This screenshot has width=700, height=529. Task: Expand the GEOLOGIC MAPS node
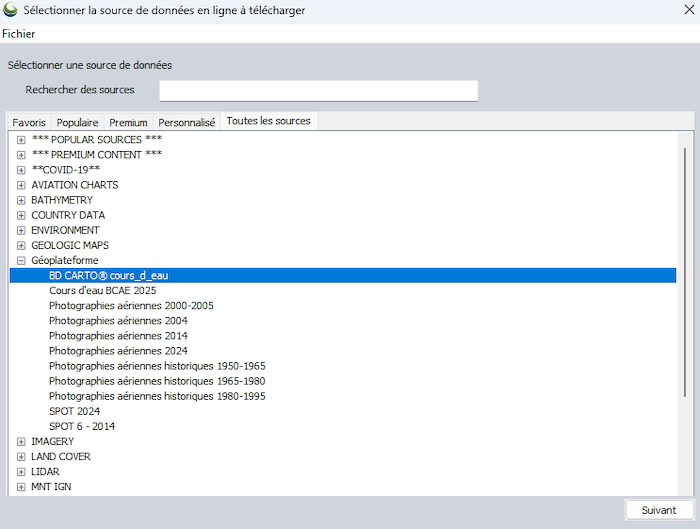point(21,246)
